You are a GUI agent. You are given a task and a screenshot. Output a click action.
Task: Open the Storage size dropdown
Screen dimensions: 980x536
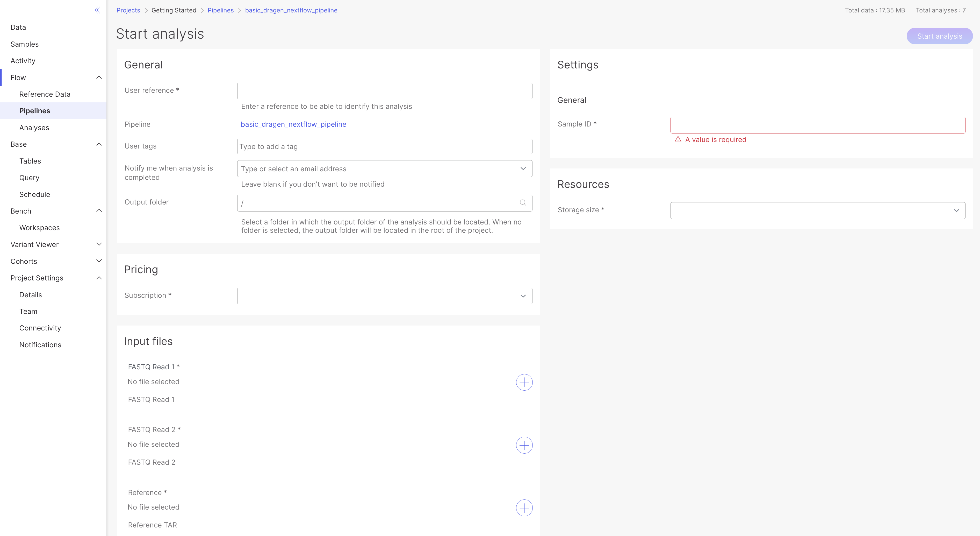tap(817, 210)
